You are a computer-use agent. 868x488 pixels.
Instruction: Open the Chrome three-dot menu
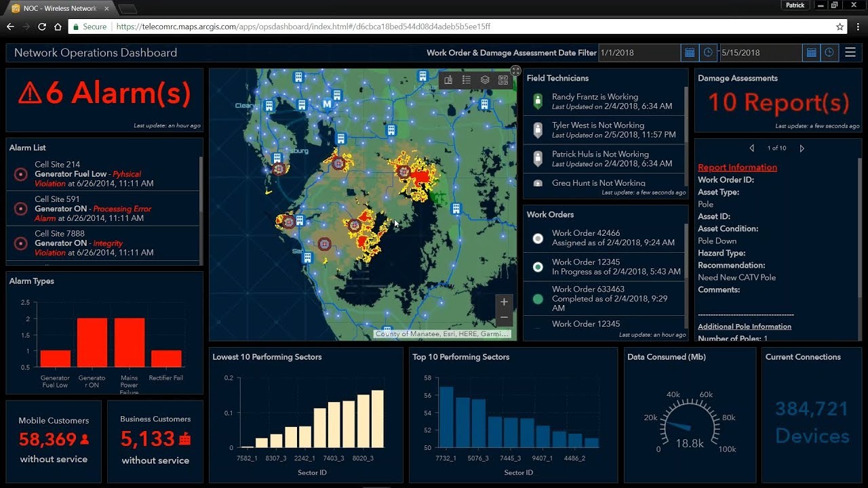point(858,26)
